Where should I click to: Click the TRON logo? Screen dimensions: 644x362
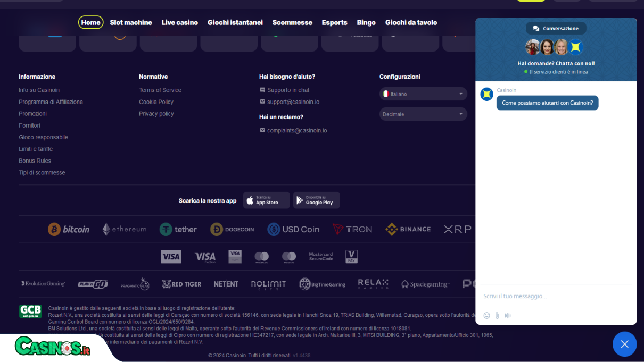click(x=352, y=229)
